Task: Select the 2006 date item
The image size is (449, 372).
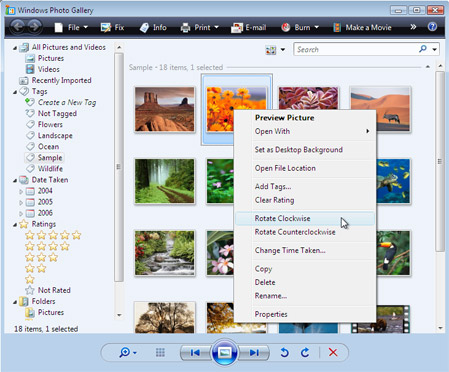Action: (x=45, y=213)
